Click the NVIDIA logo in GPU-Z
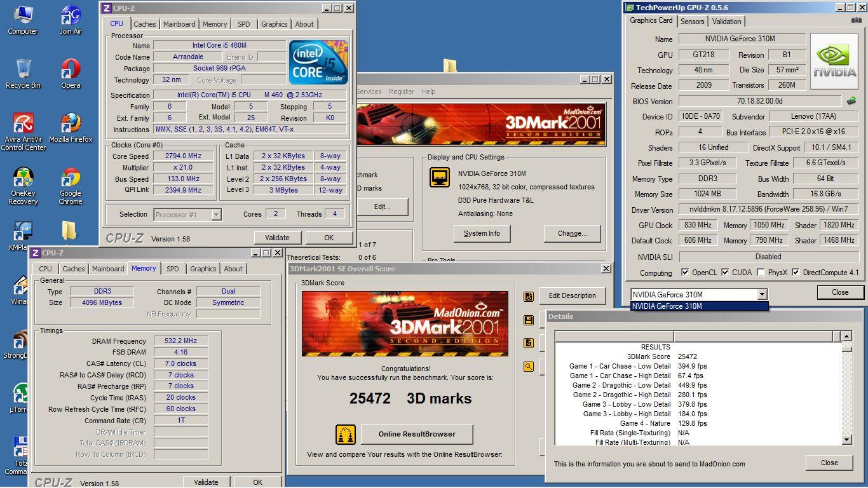The image size is (868, 488). coord(834,60)
